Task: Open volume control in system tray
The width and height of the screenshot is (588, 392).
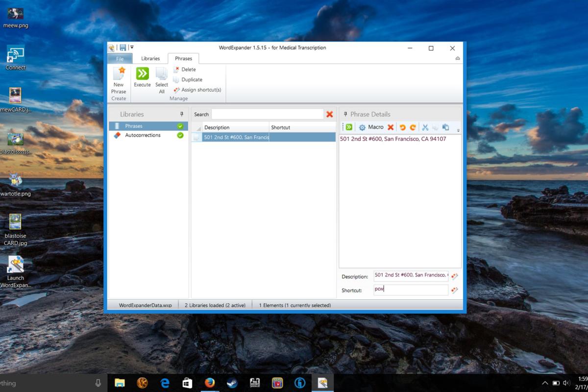Action: click(x=566, y=383)
